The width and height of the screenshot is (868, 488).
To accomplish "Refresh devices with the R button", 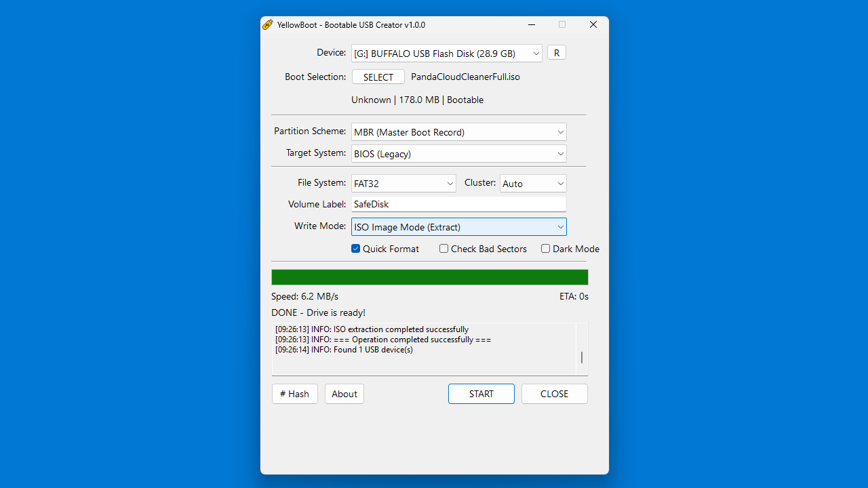I will tap(557, 53).
